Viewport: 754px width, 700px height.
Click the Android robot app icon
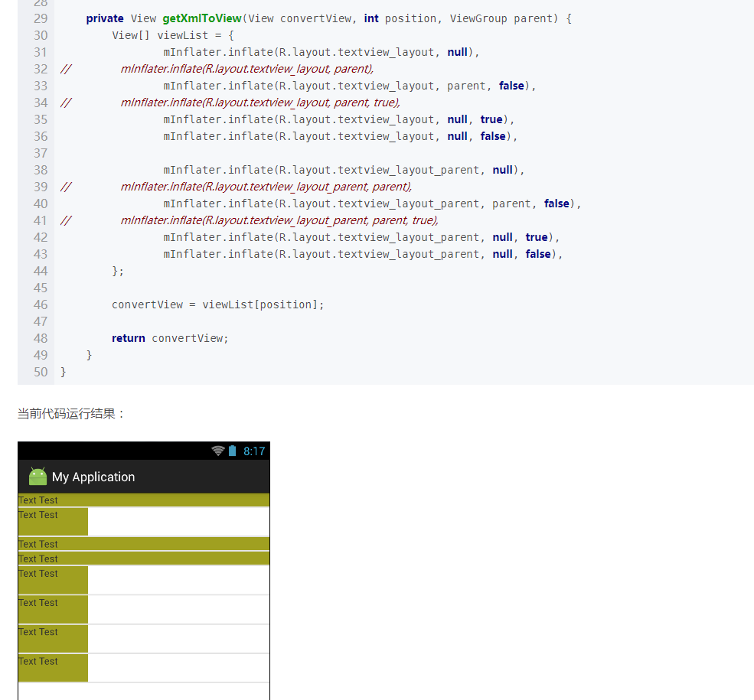point(38,476)
